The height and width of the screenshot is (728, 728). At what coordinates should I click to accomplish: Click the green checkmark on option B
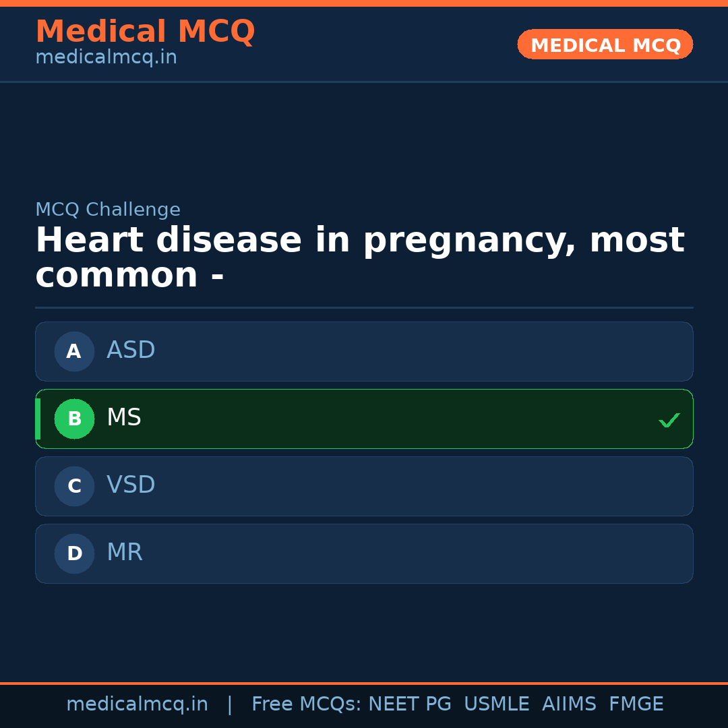click(x=669, y=420)
